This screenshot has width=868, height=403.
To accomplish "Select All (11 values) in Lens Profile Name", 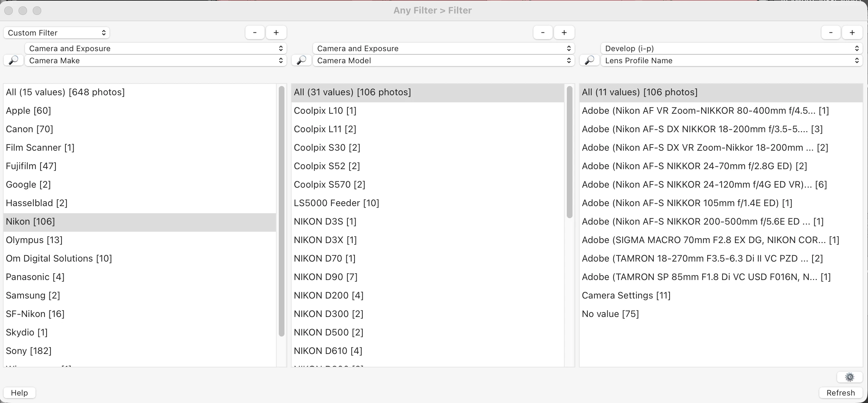I will (x=721, y=92).
